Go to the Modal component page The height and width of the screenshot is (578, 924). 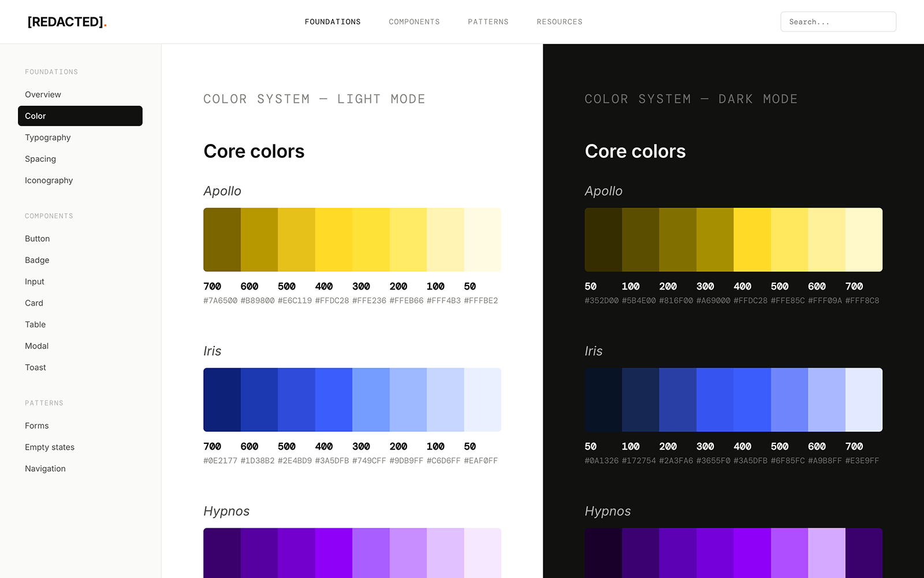[80, 346]
